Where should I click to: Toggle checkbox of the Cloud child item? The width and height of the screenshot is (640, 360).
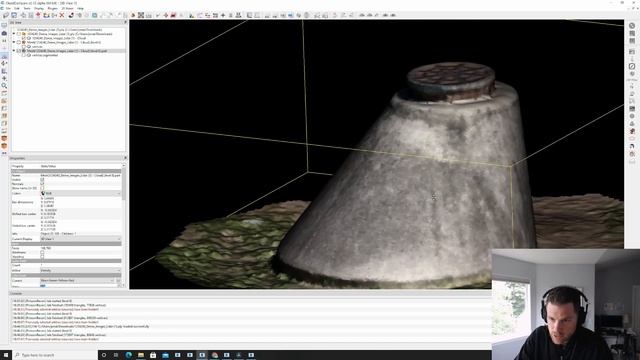click(24, 38)
